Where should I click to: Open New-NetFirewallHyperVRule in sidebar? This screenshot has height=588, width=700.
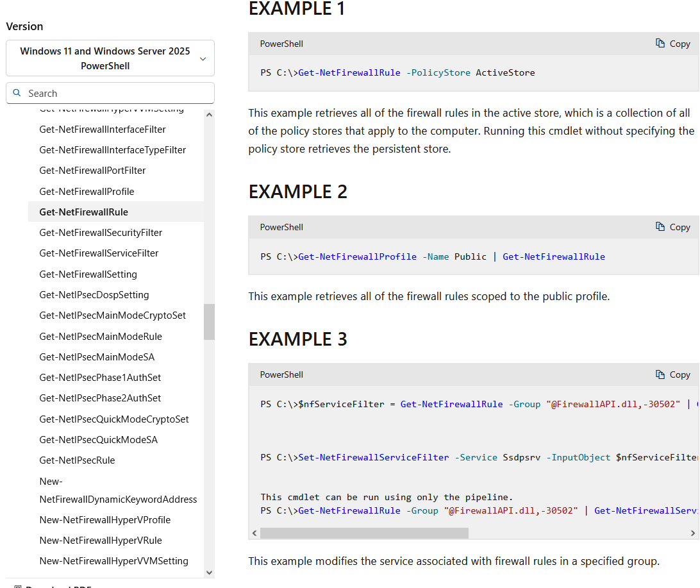(x=101, y=540)
